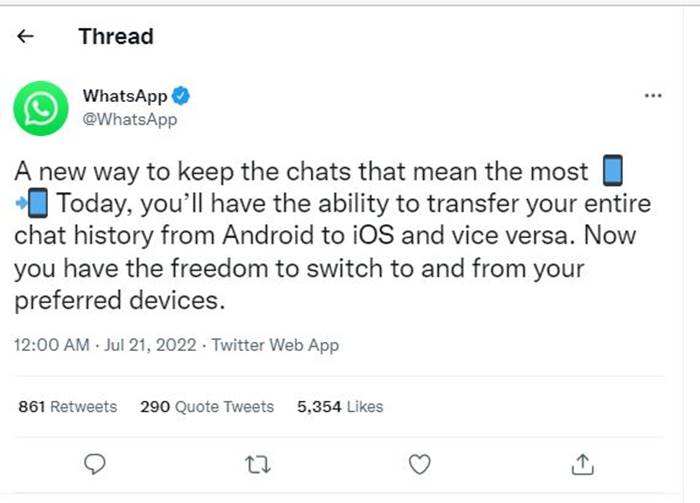Click the Twitter Web App source link
This screenshot has height=503, width=700.
click(276, 345)
